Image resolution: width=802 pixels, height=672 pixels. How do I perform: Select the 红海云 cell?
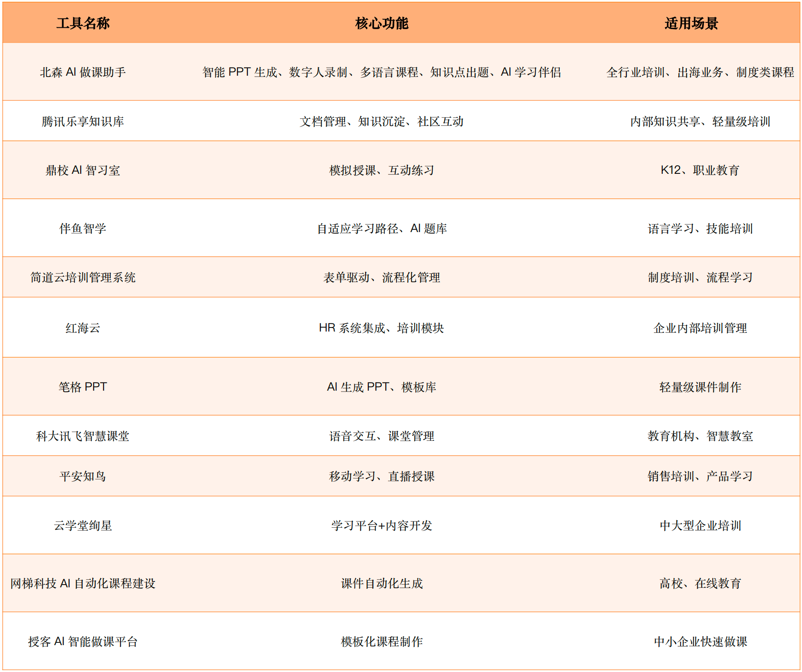pos(83,328)
